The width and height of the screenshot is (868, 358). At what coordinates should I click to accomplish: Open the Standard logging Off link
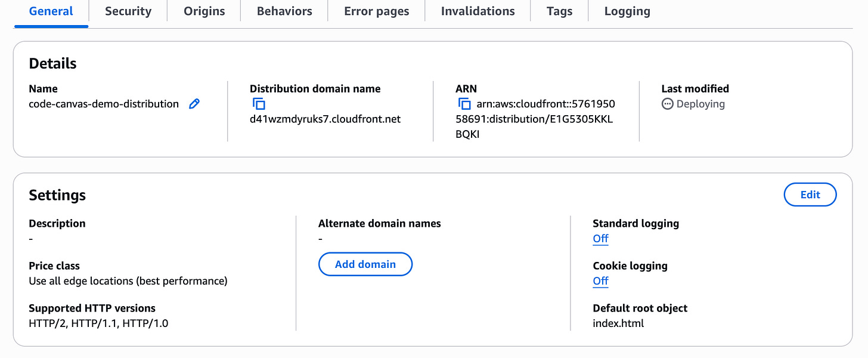pyautogui.click(x=600, y=239)
